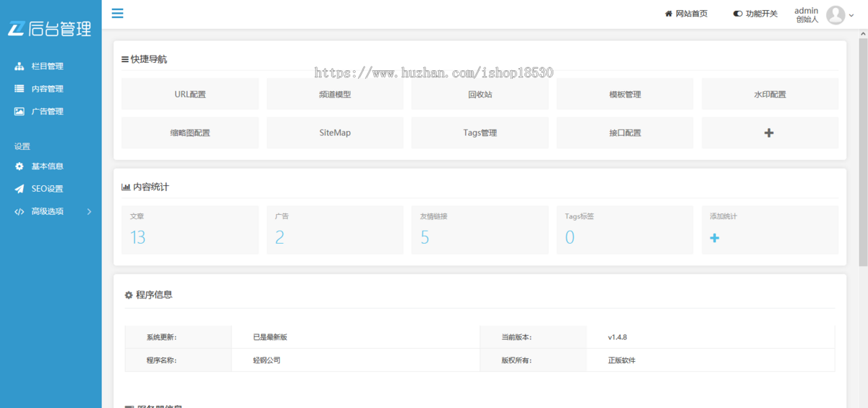The height and width of the screenshot is (408, 868).
Task: Click the plus icon in 添加统计 card
Action: (x=715, y=237)
